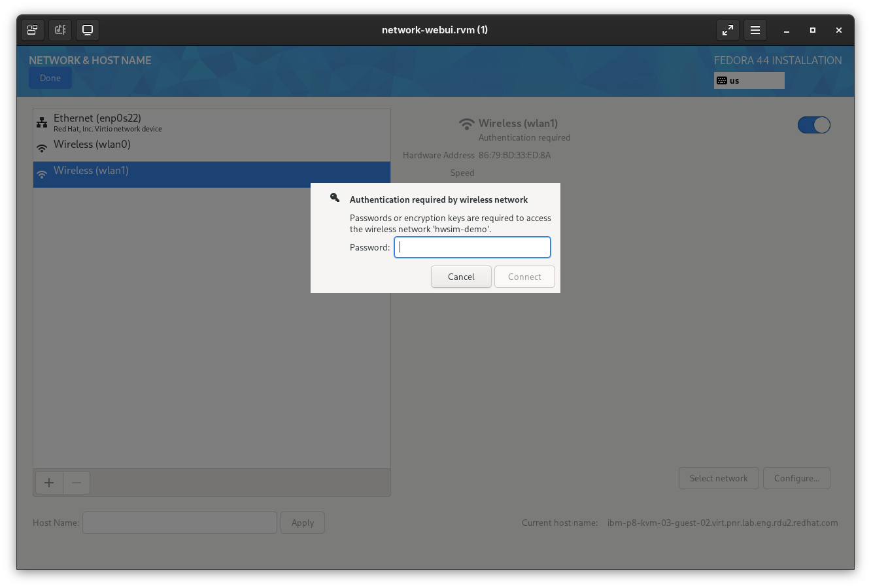Click the keyboard icon beside the us layout
871x588 pixels.
point(722,80)
